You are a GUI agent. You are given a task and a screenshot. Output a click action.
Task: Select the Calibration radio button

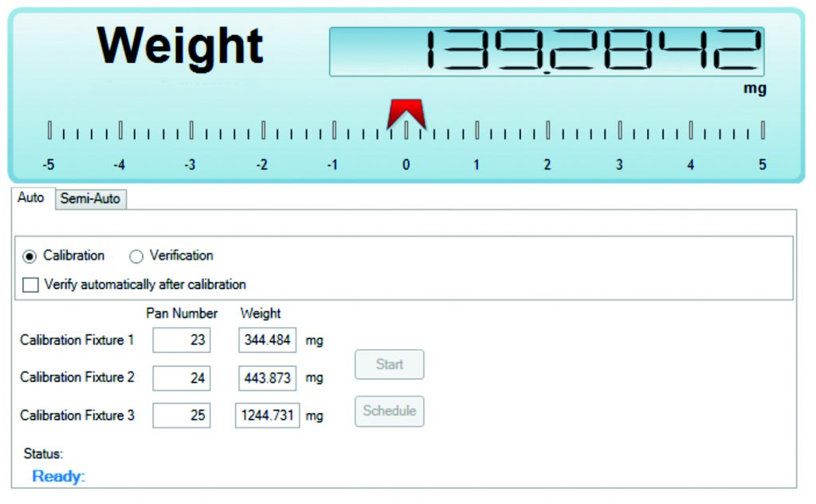point(31,256)
